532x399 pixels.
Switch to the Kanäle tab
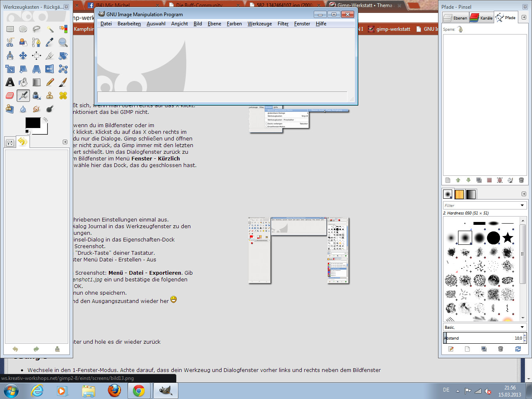(481, 17)
